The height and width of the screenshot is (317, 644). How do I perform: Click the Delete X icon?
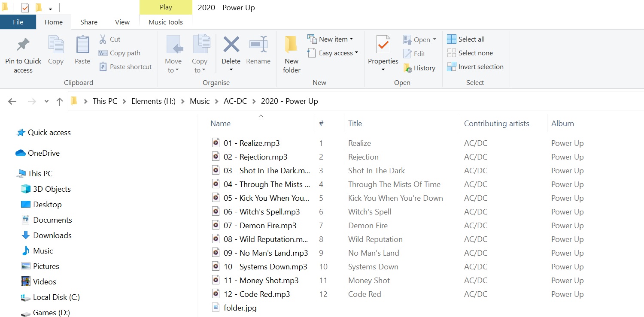pyautogui.click(x=231, y=44)
